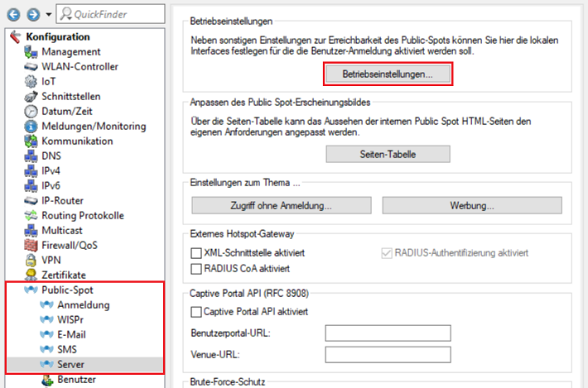The height and width of the screenshot is (388, 588).
Task: Select SMS under Public-Spot
Action: pos(67,349)
